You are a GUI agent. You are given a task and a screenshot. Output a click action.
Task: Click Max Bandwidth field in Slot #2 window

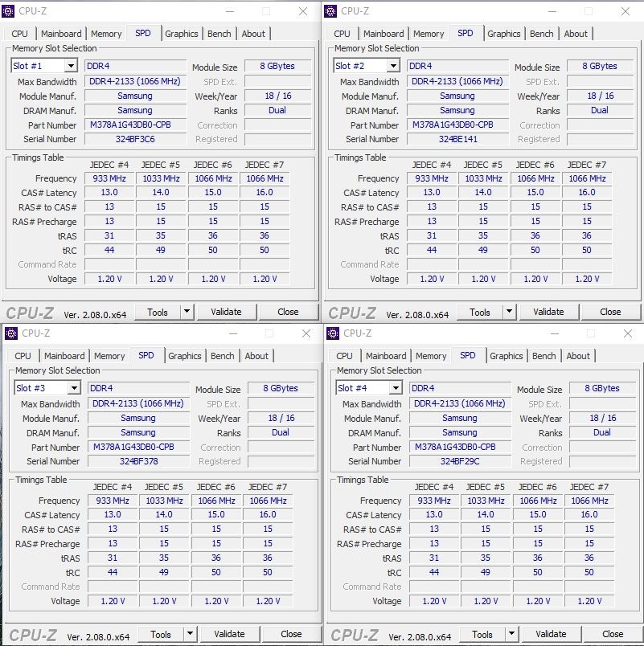pyautogui.click(x=457, y=82)
